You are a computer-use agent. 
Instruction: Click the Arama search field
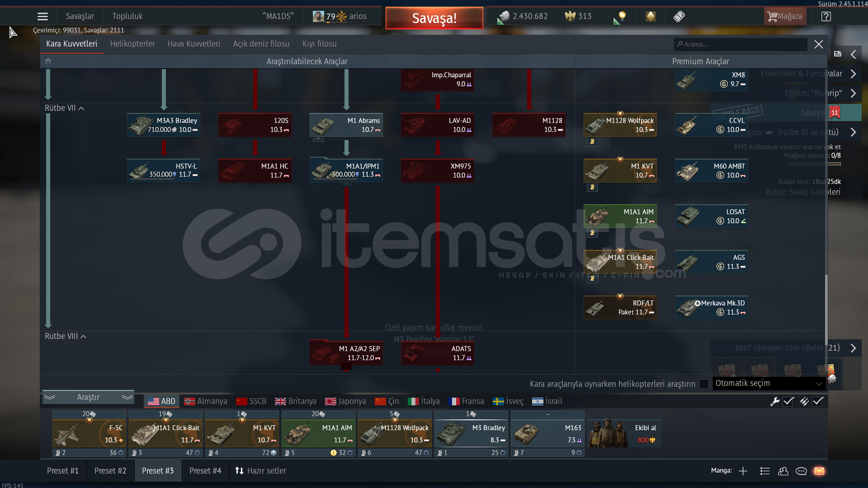coord(741,44)
